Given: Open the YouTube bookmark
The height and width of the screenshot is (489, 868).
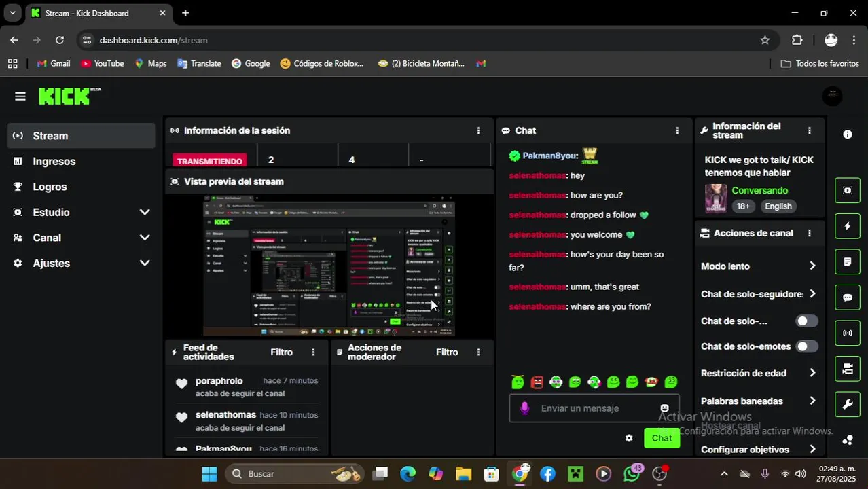Looking at the screenshot, I should 102,63.
